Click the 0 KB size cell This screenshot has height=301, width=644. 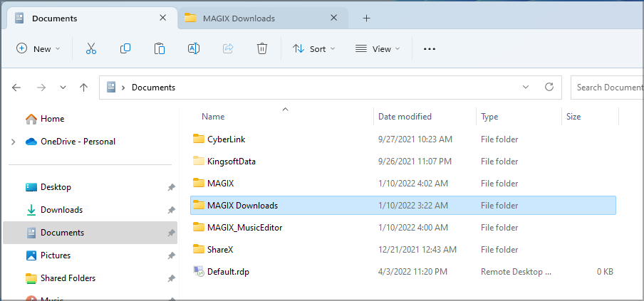coord(606,272)
